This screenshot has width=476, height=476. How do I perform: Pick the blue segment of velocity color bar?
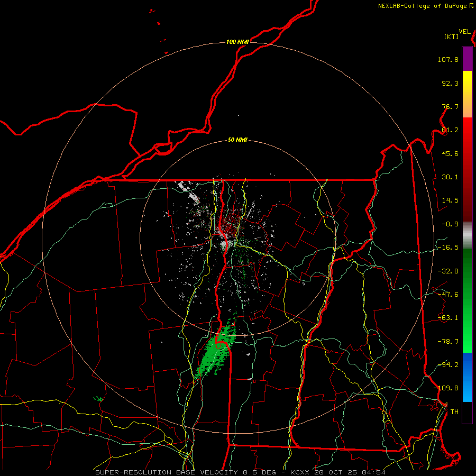click(467, 377)
